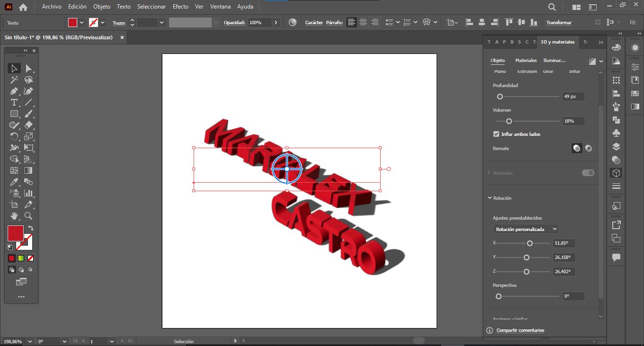Center-align the paragraph text
The height and width of the screenshot is (346, 644).
(363, 22)
